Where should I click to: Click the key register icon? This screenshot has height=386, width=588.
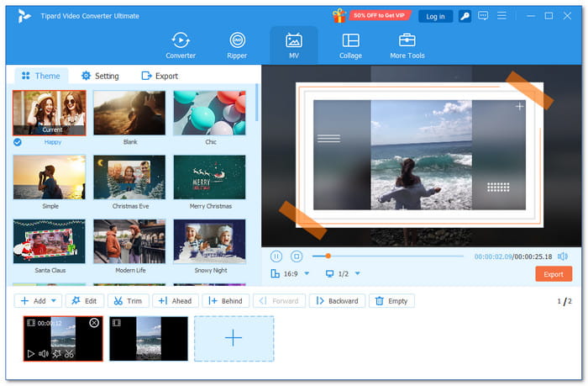(x=465, y=16)
